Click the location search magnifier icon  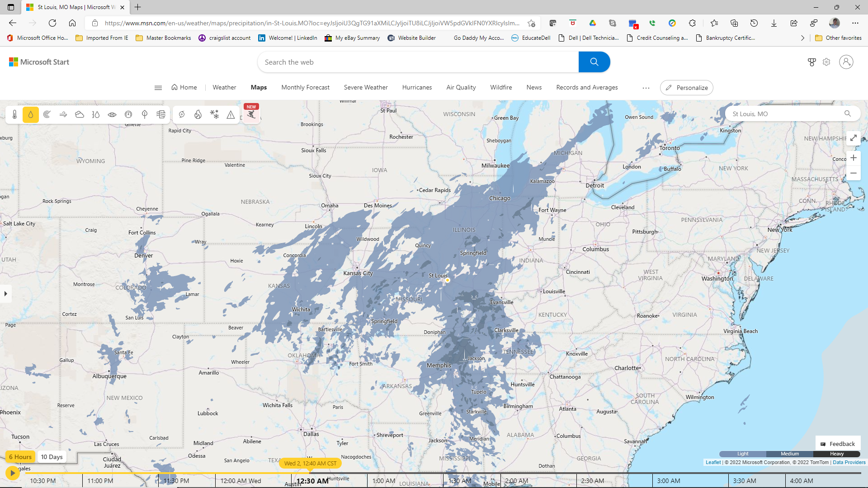[848, 114]
